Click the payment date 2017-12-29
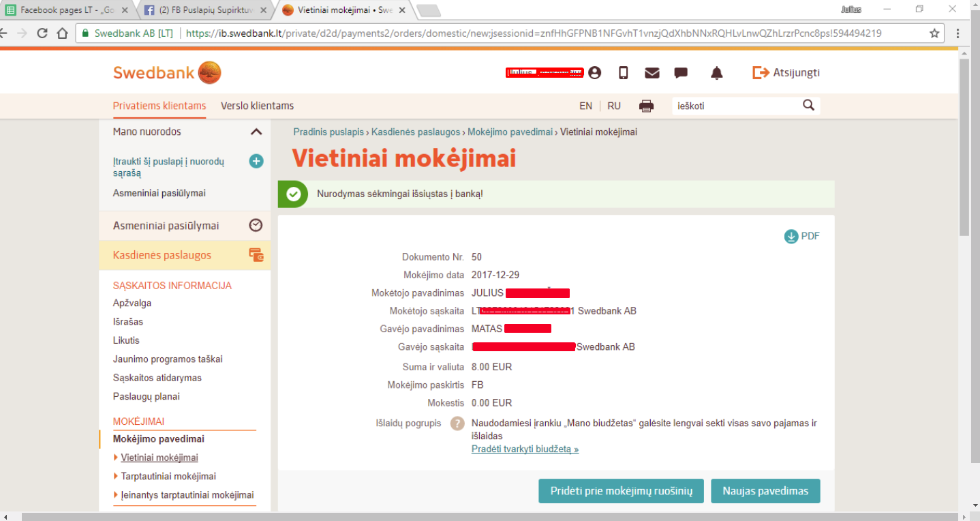The width and height of the screenshot is (980, 521). [495, 275]
